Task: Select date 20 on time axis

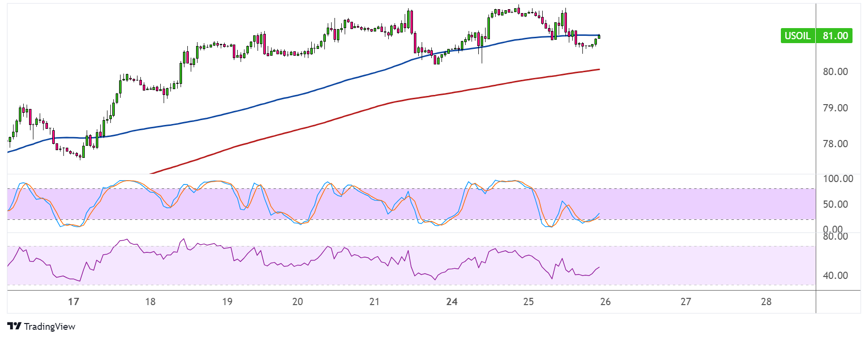Action: pos(297,302)
